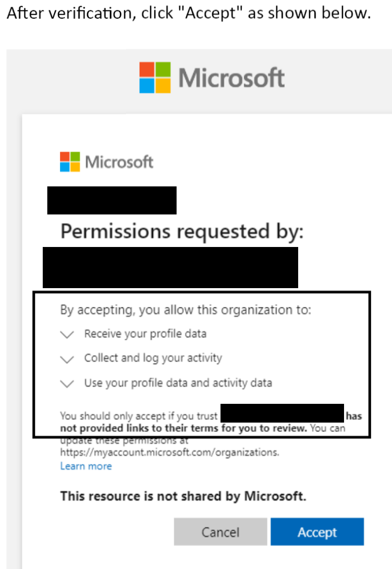392x569 pixels.
Task: Click the chevron beside the first permission item
Action: coord(67,334)
